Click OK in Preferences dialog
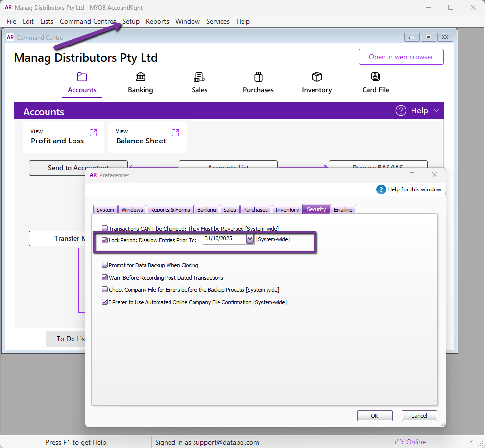This screenshot has width=485, height=448. click(375, 416)
